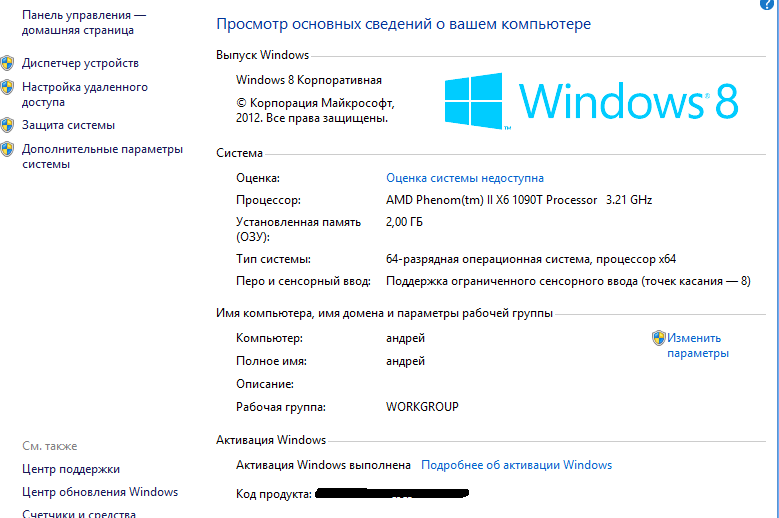Click the WORKGROUP workgroup value
The image size is (779, 518).
click(422, 407)
